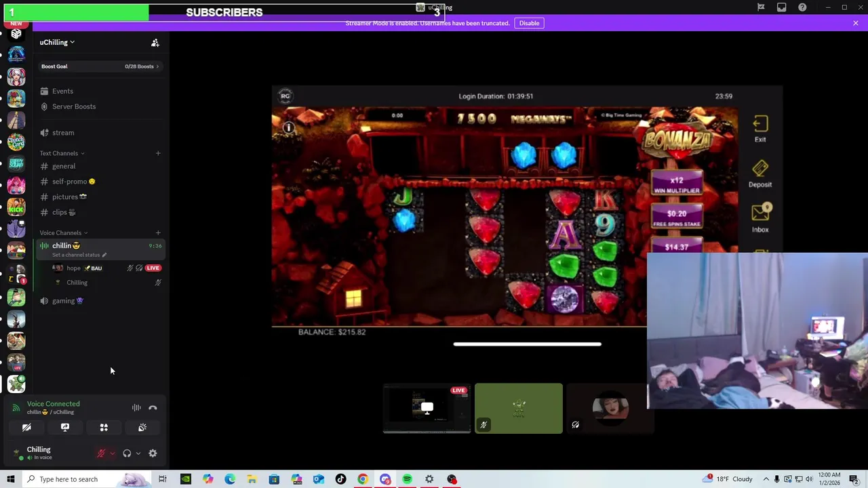Click Set a channel status
Viewport: 868px width, 488px height.
(x=79, y=255)
